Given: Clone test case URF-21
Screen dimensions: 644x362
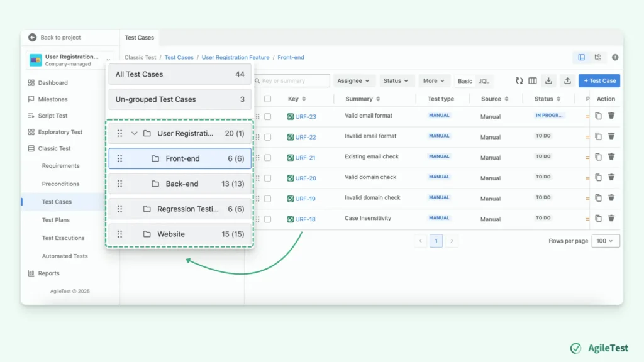Looking at the screenshot, I should pos(599,157).
